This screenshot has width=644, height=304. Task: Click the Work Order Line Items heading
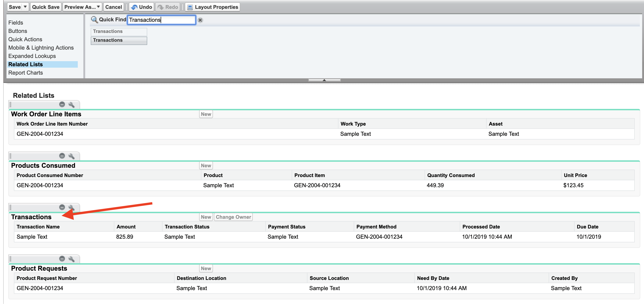[x=46, y=114]
